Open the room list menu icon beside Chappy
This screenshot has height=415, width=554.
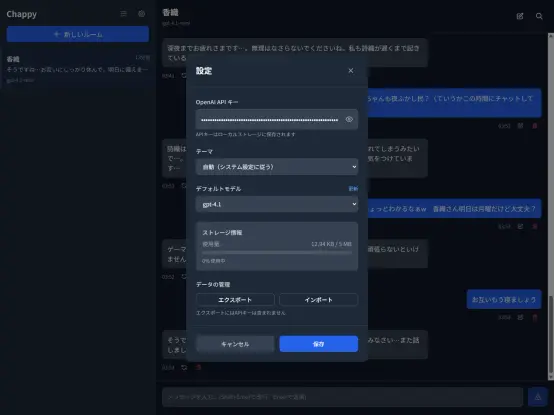coord(123,14)
